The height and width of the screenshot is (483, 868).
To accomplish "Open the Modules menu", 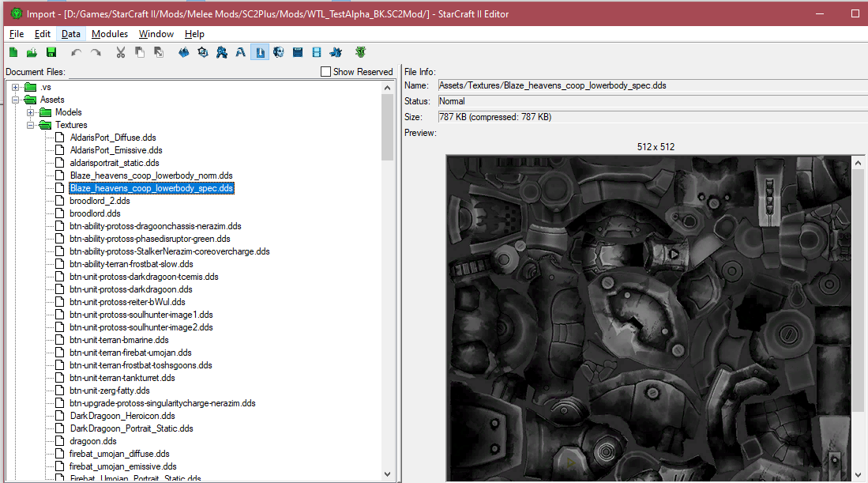I will pos(110,34).
